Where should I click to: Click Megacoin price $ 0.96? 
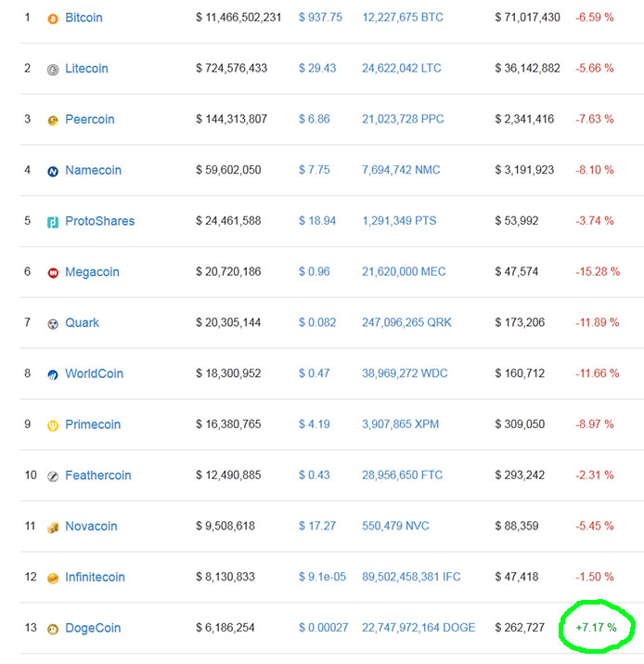pyautogui.click(x=314, y=271)
